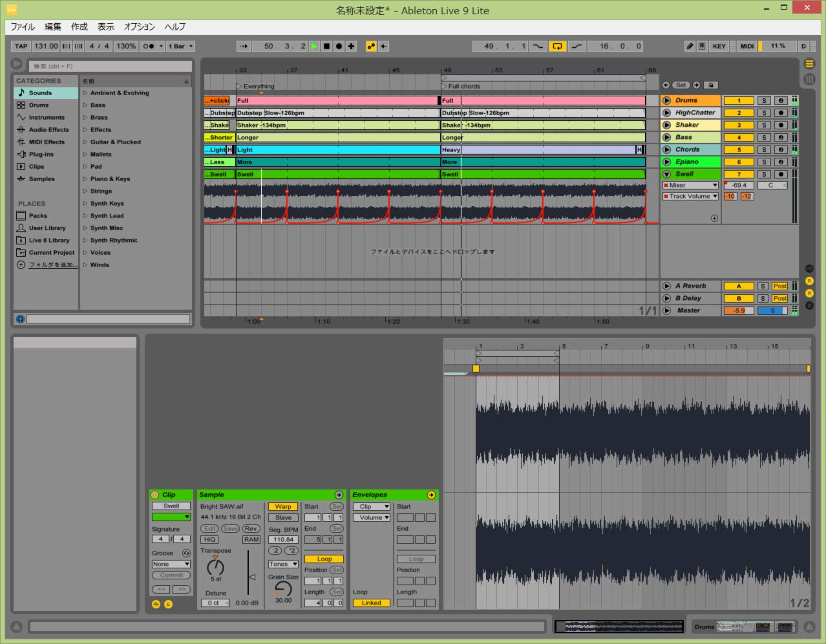Open the Tones warp mode dropdown
Viewport: 826px width, 644px height.
click(283, 564)
